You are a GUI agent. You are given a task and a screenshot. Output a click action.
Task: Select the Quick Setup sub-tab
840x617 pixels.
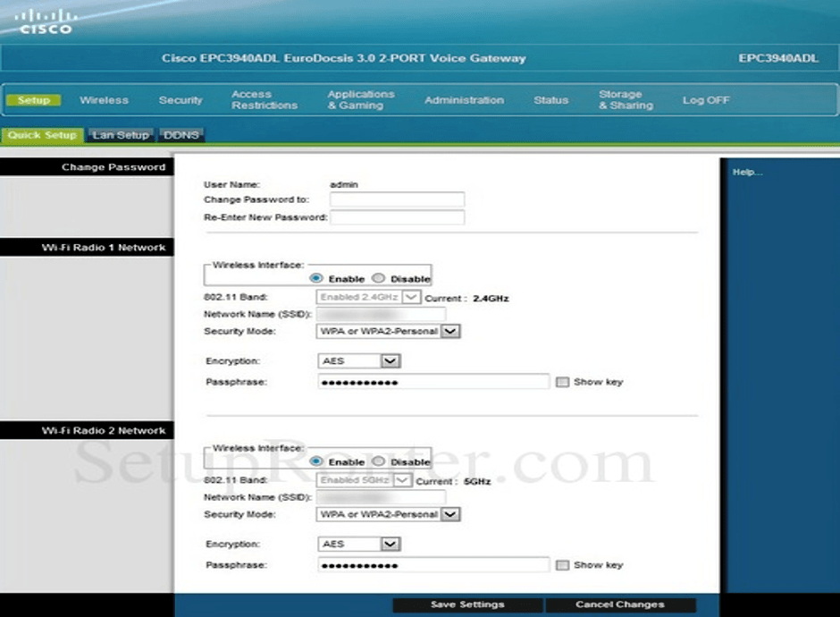[42, 135]
